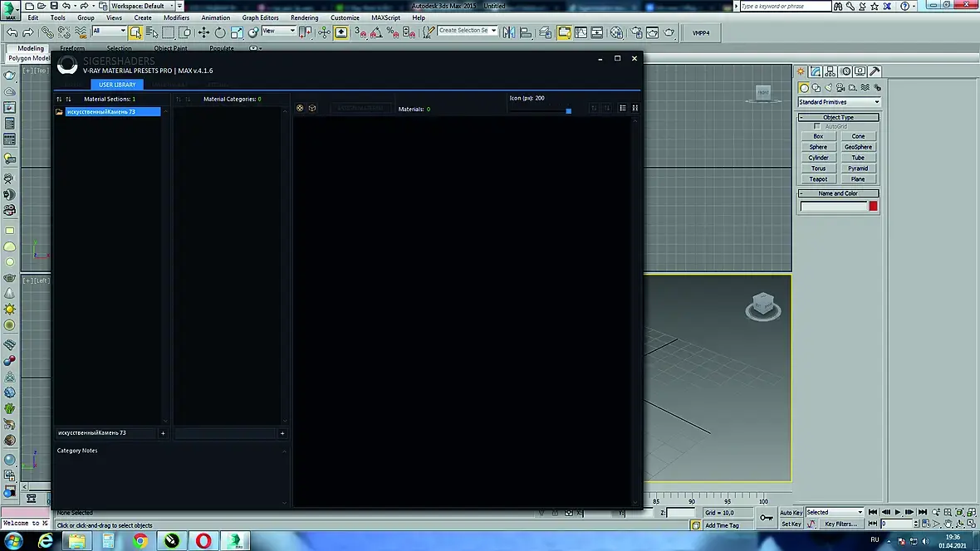Viewport: 980px width, 551px height.
Task: Toggle the 3D Snaps icon
Action: 360,32
